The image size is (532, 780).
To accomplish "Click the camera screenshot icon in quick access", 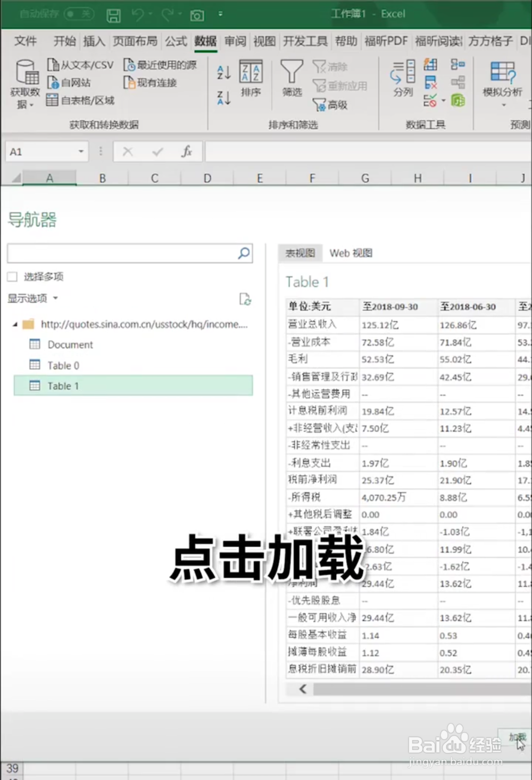I will (x=197, y=15).
